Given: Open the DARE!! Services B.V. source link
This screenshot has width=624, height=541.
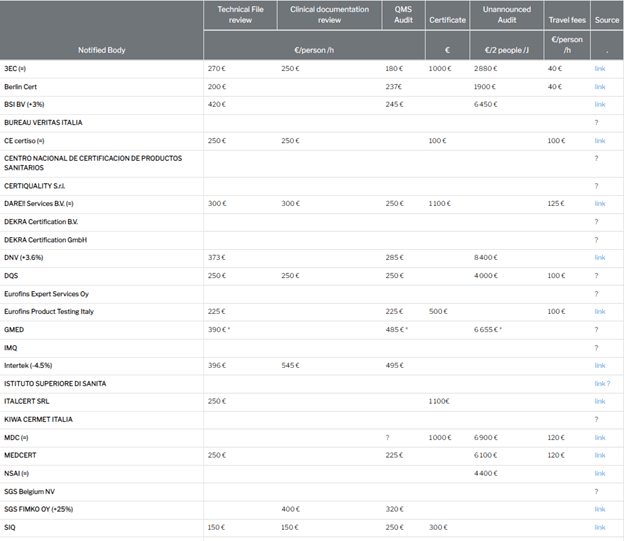Looking at the screenshot, I should [599, 203].
